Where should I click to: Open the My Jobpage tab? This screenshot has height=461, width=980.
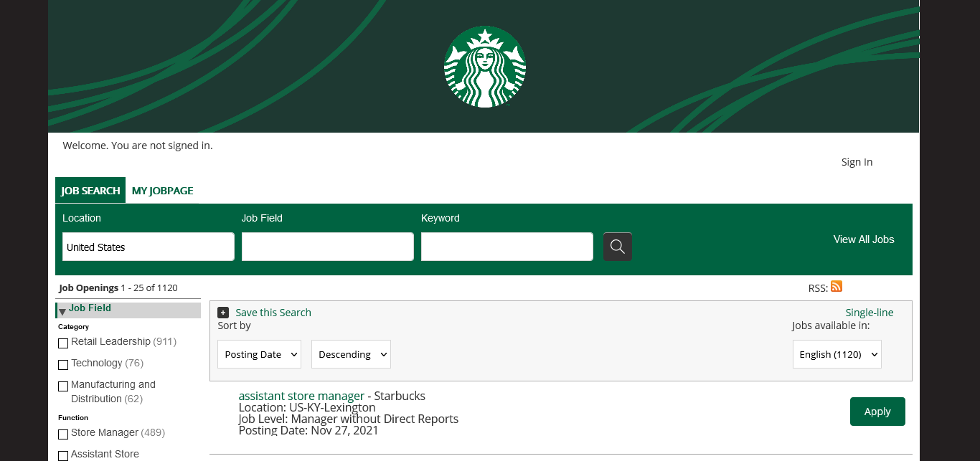pyautogui.click(x=162, y=191)
